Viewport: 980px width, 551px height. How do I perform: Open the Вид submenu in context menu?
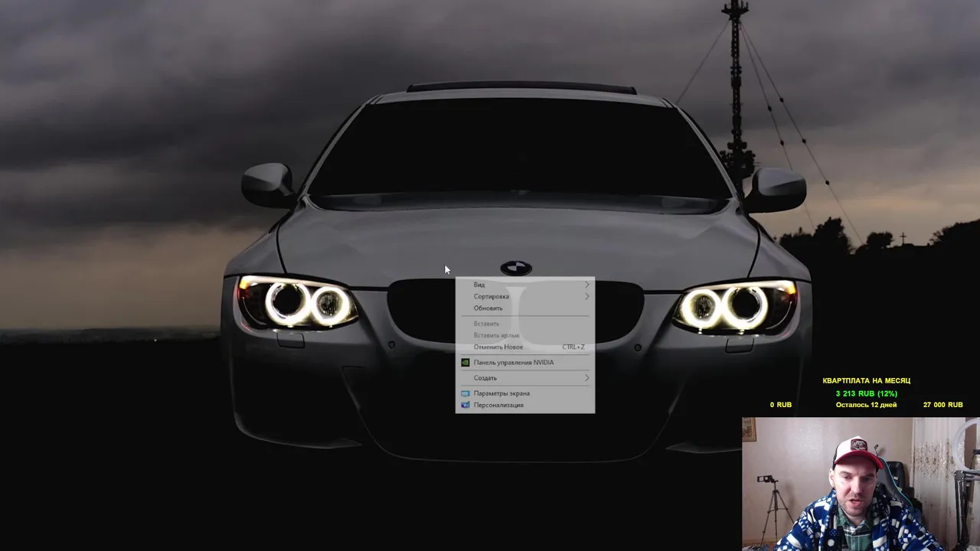point(525,285)
